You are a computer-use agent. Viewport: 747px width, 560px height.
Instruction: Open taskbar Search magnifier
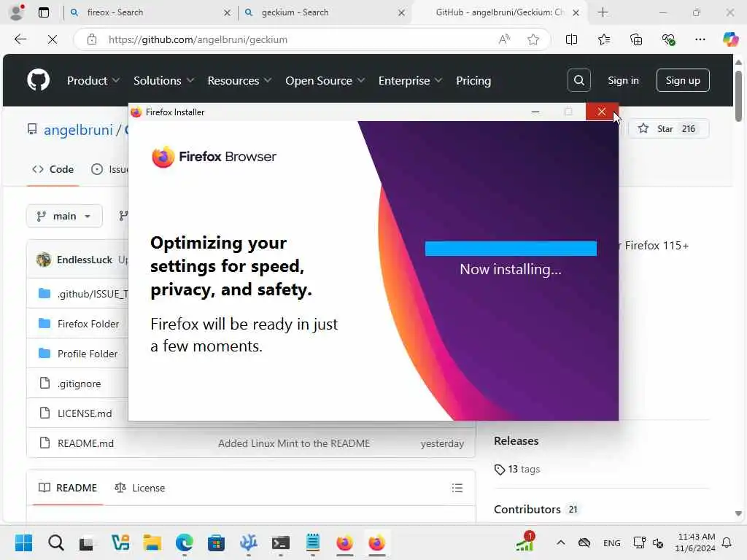55,542
